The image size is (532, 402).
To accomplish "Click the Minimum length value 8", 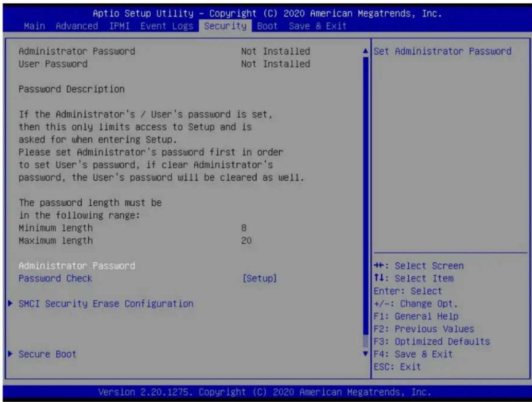I will [x=243, y=228].
